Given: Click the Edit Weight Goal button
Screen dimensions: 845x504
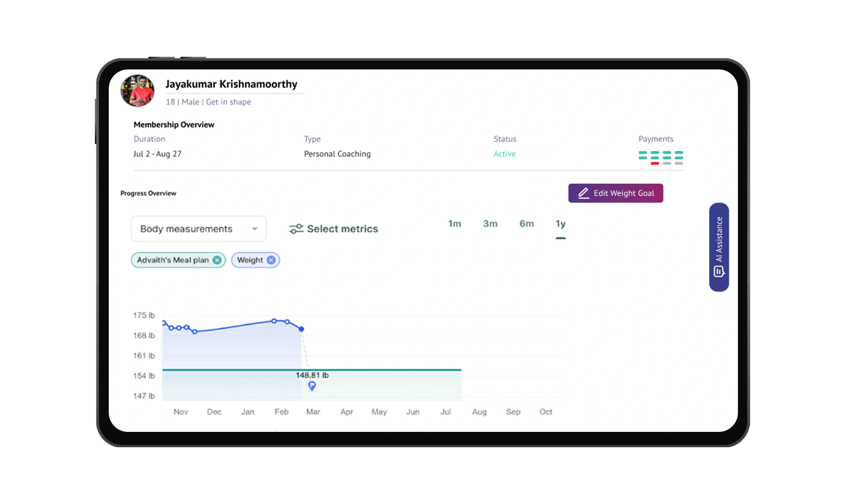Looking at the screenshot, I should [616, 193].
